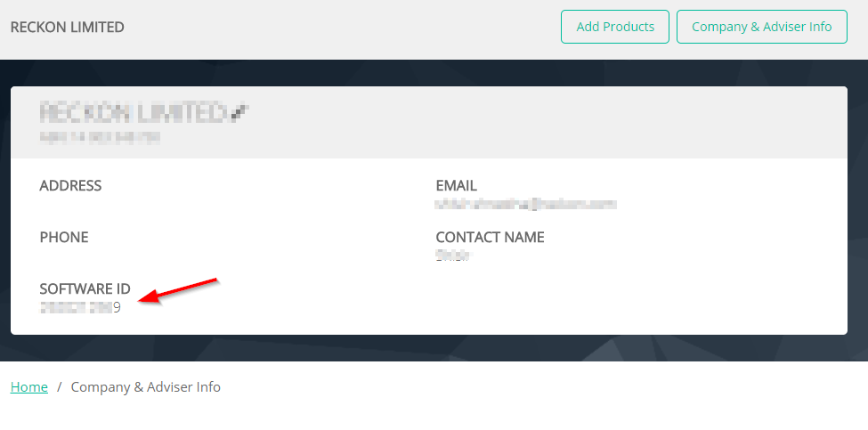Select the blurred company name heading
This screenshot has height=430, width=868.
pyautogui.click(x=134, y=113)
